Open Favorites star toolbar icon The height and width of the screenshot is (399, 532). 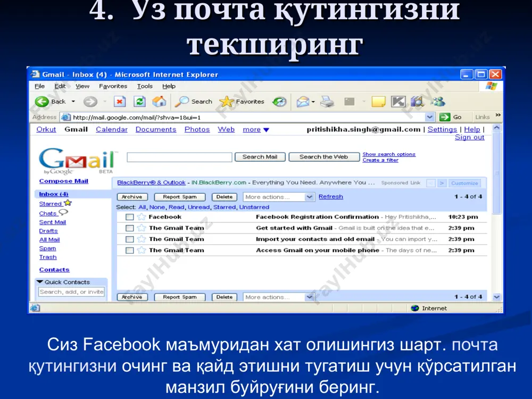(x=226, y=102)
